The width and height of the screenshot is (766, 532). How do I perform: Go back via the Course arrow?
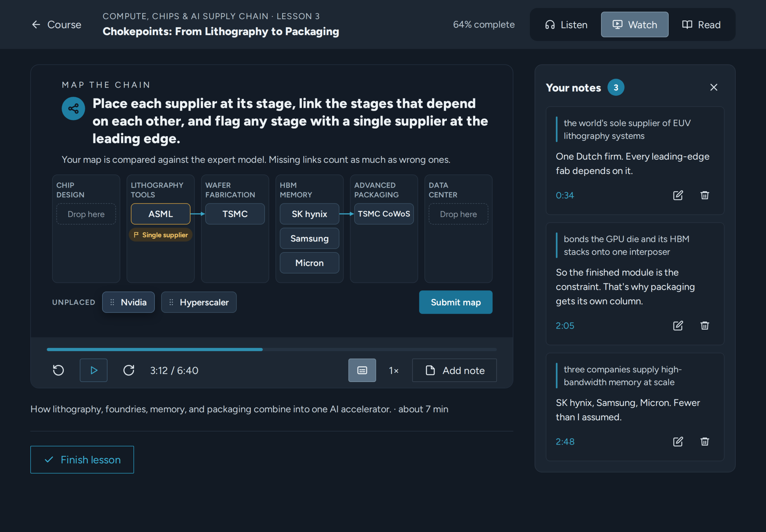click(x=56, y=25)
